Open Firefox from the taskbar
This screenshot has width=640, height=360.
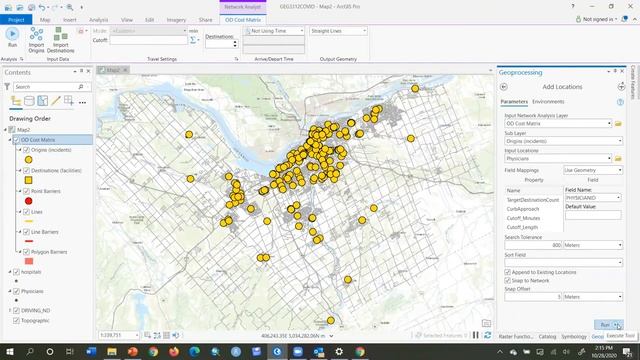click(x=174, y=351)
